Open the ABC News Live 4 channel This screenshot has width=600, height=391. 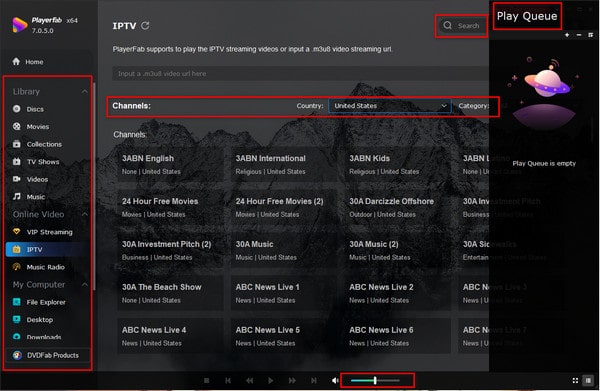click(170, 336)
